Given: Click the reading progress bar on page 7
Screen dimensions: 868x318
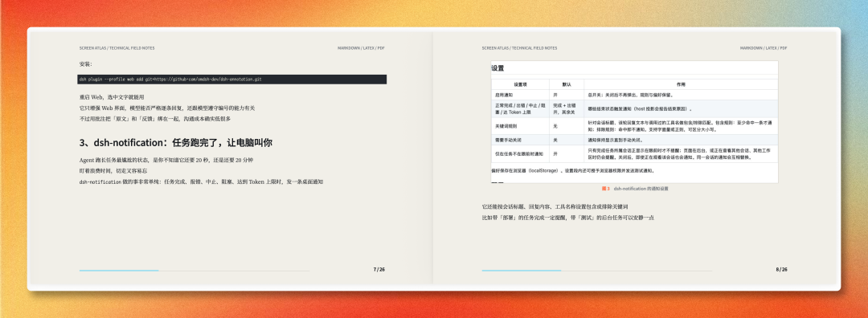Looking at the screenshot, I should pos(194,271).
